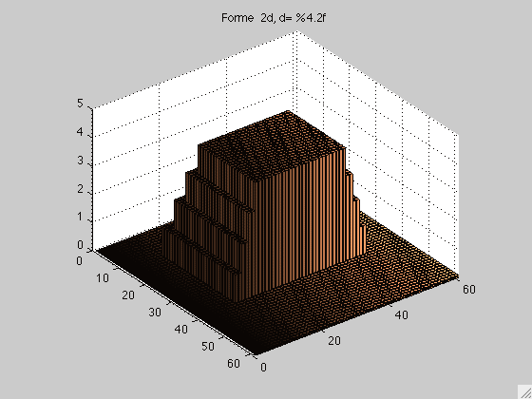Select the vertical axis tick label 1

coord(80,217)
